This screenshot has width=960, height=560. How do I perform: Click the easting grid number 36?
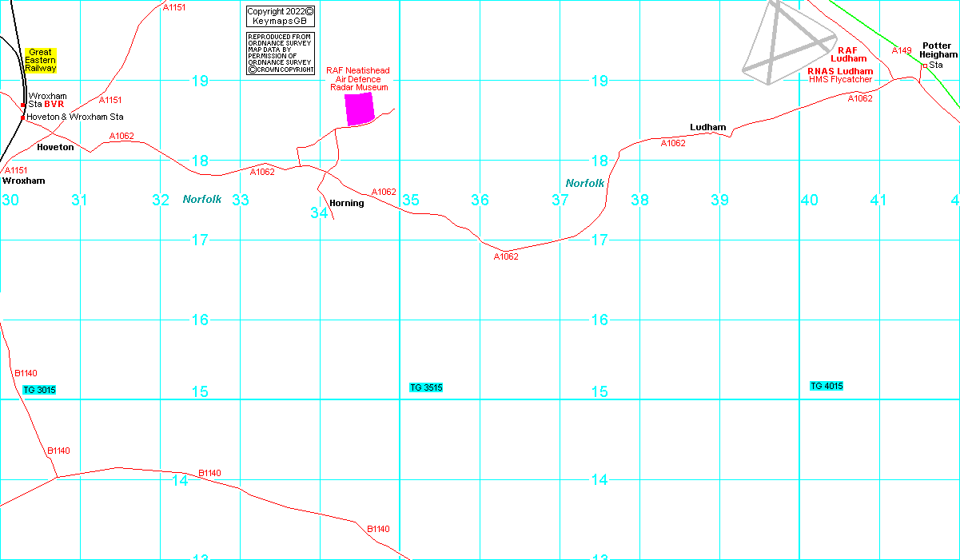480,200
